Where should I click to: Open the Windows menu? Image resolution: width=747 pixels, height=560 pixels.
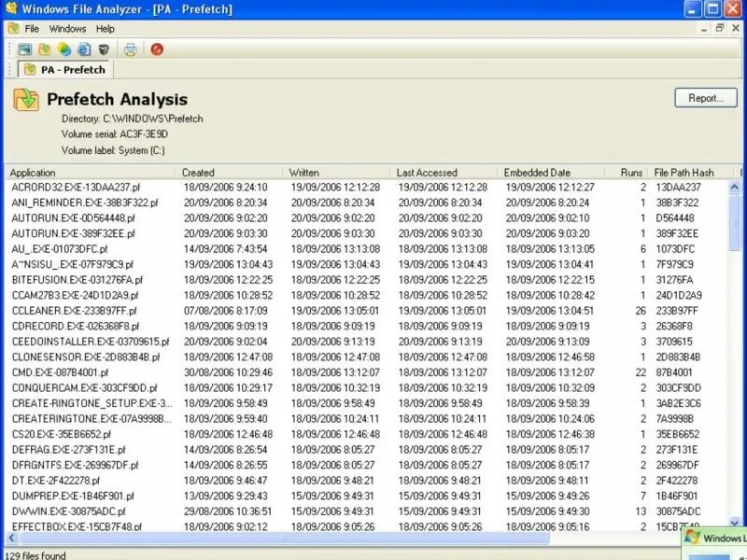(67, 29)
